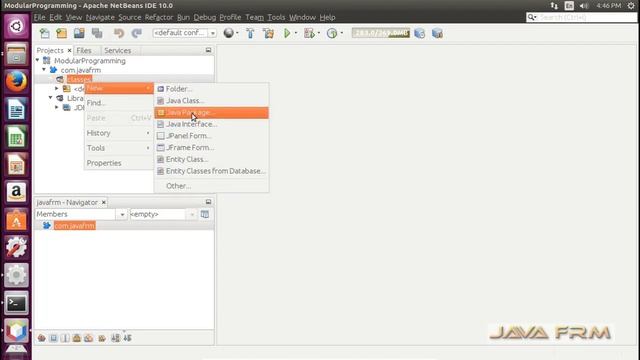Open History submenu in context menu
The height and width of the screenshot is (360, 640).
click(119, 133)
